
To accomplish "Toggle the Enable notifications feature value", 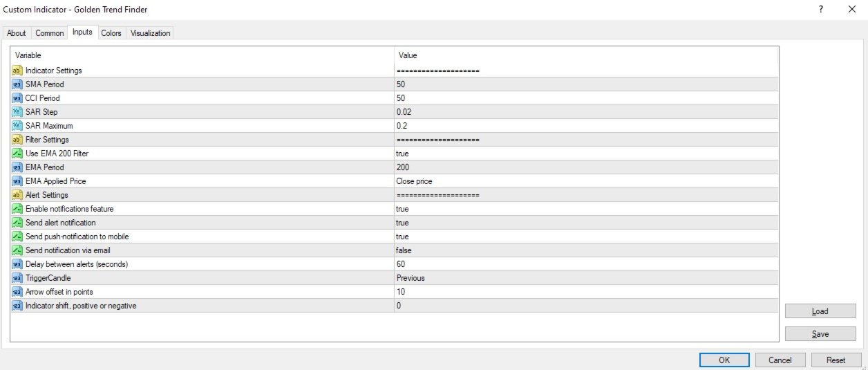I will pos(586,209).
